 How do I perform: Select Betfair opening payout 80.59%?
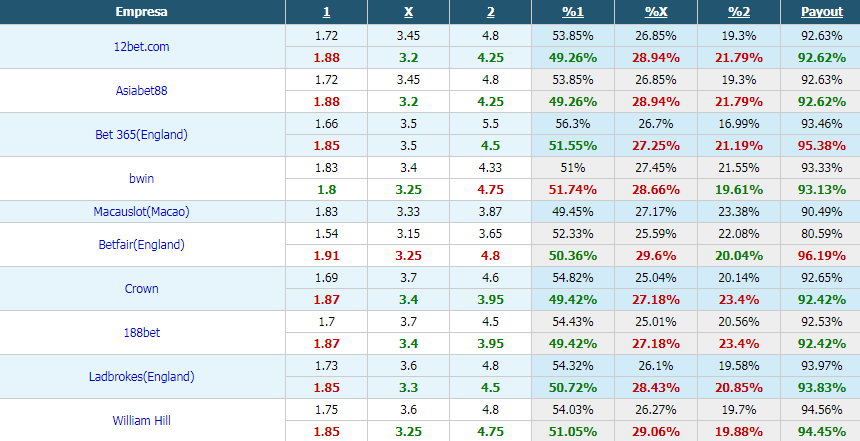822,234
